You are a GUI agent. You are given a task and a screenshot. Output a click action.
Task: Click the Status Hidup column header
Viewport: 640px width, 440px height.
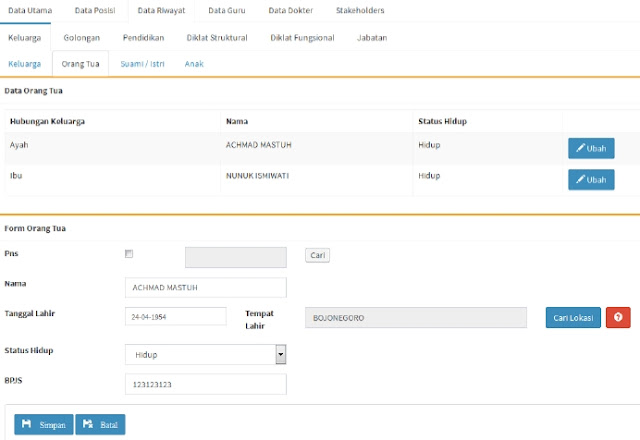(x=442, y=121)
